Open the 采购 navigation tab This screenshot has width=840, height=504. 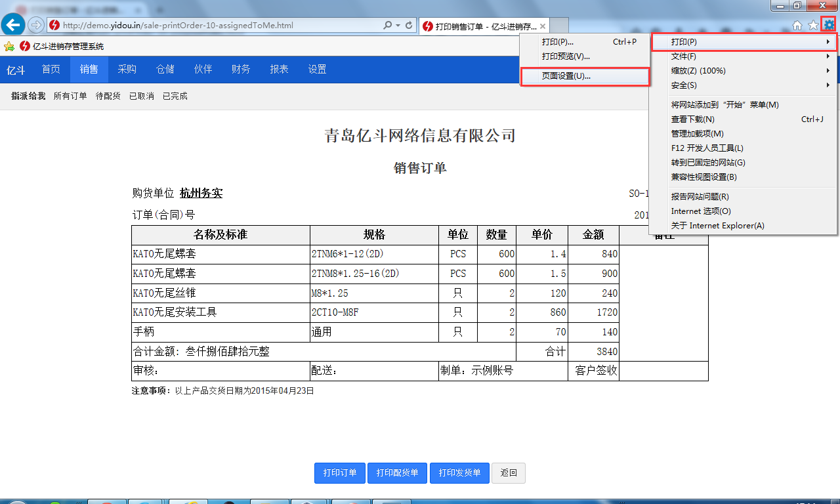(x=127, y=70)
